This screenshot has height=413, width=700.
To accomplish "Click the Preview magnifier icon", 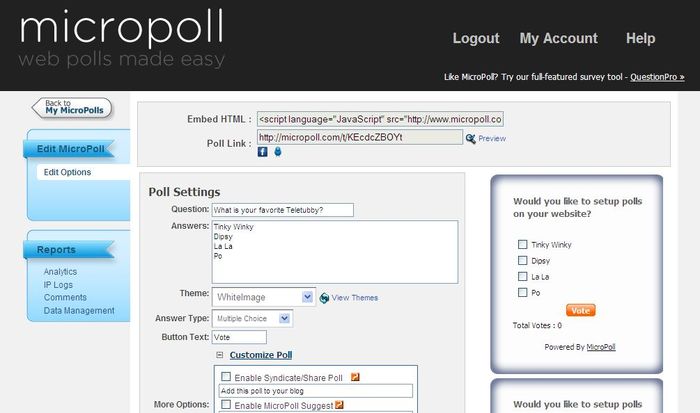I will pyautogui.click(x=471, y=138).
